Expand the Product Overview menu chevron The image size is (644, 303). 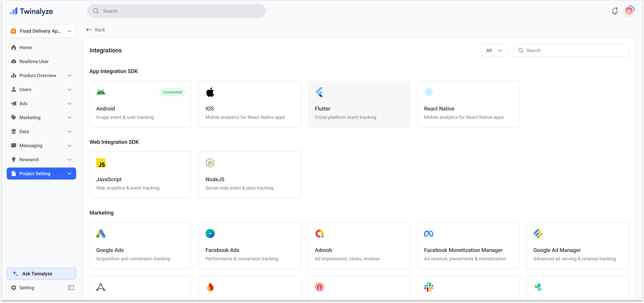click(69, 75)
